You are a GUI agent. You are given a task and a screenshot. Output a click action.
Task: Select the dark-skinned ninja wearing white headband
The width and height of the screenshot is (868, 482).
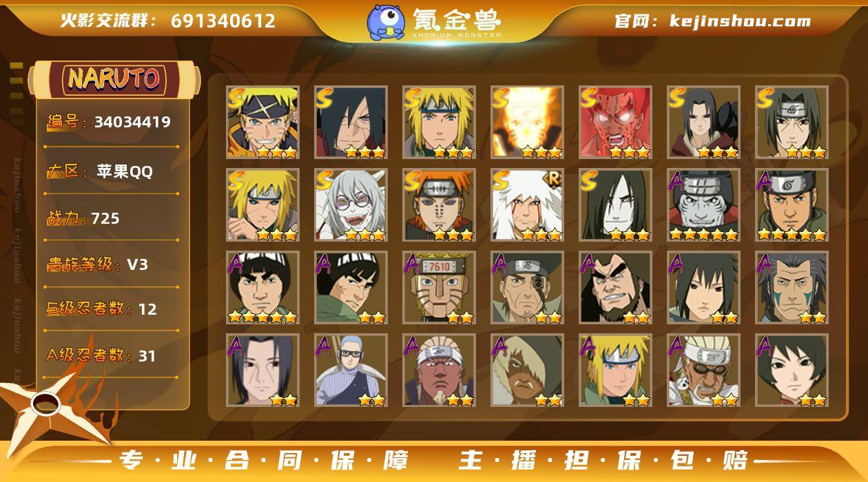439,370
